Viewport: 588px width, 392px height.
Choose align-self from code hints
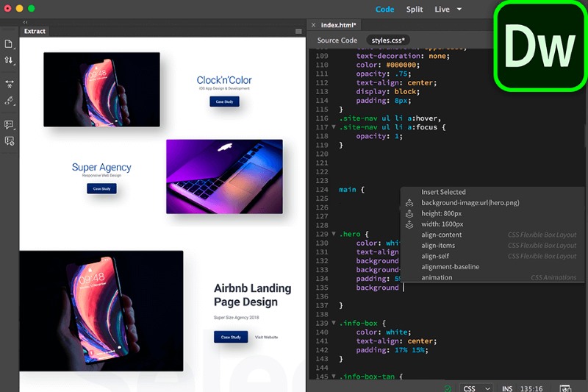coord(435,256)
